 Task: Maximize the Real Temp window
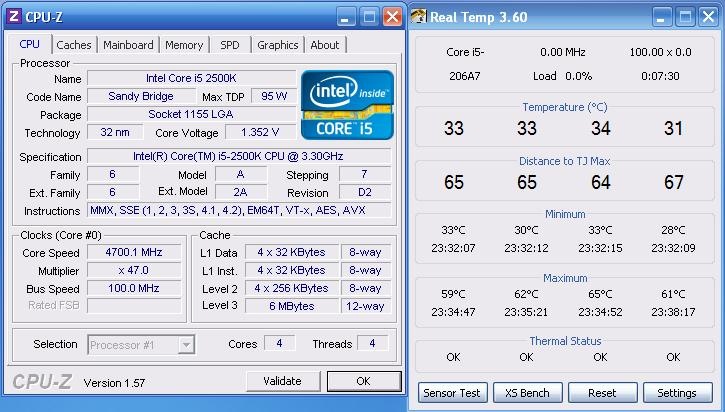tap(687, 17)
